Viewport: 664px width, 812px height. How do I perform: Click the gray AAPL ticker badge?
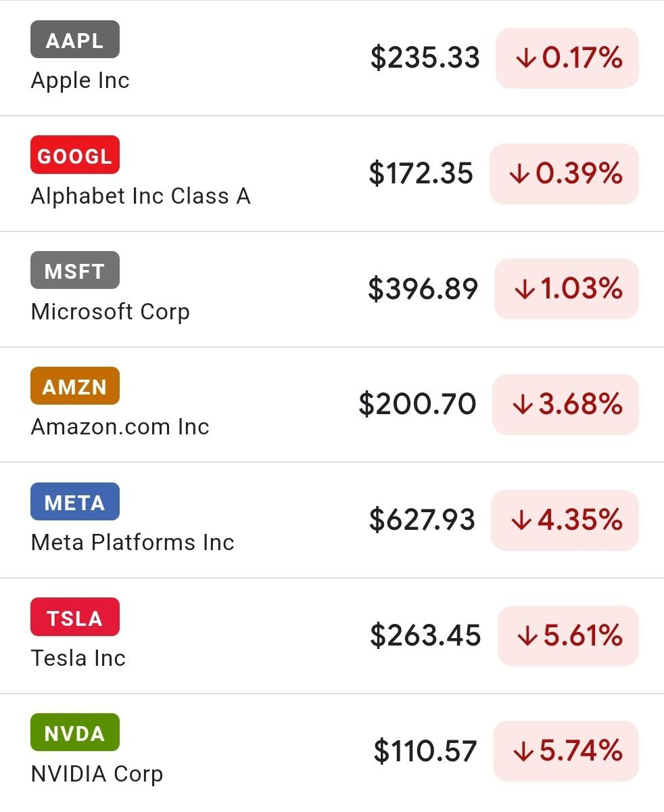pos(75,39)
